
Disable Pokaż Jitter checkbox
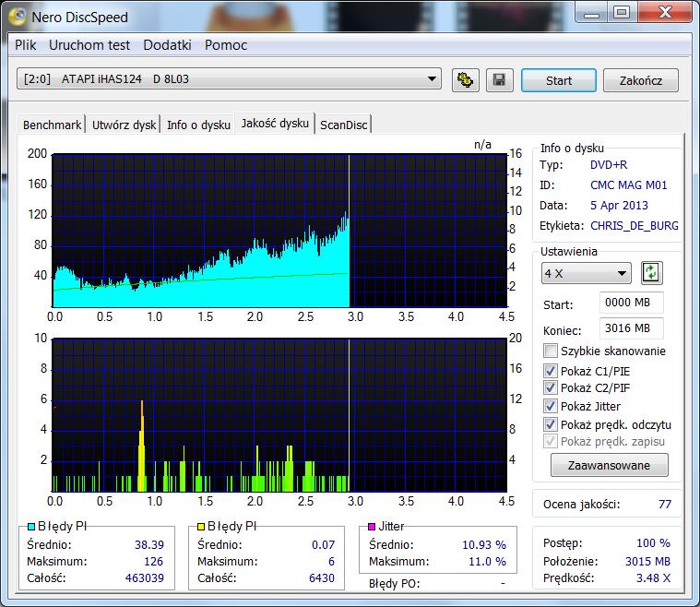pyautogui.click(x=551, y=406)
